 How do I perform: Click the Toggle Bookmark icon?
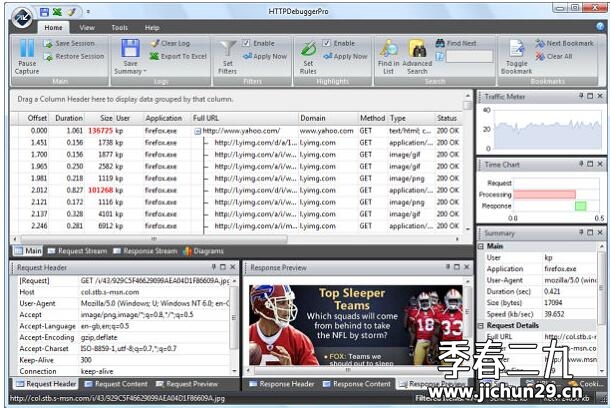[517, 49]
